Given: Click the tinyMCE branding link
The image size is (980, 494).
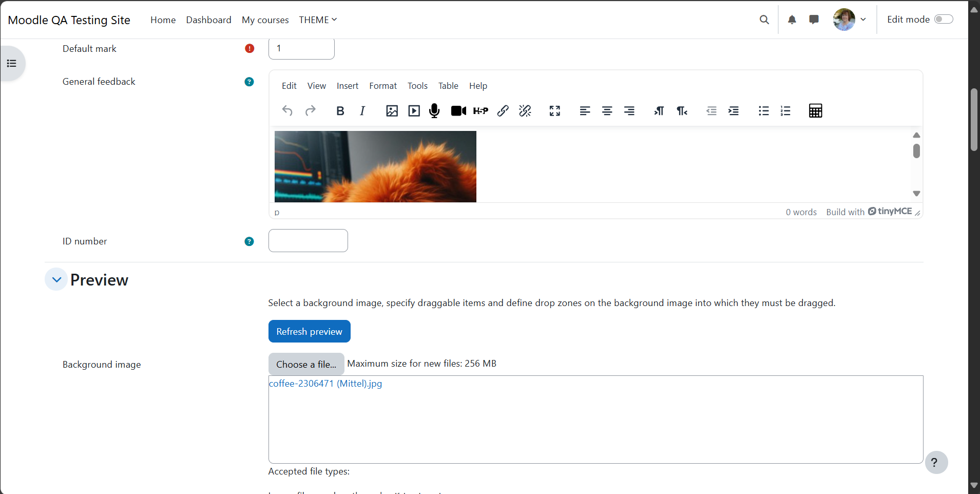Looking at the screenshot, I should click(x=890, y=212).
